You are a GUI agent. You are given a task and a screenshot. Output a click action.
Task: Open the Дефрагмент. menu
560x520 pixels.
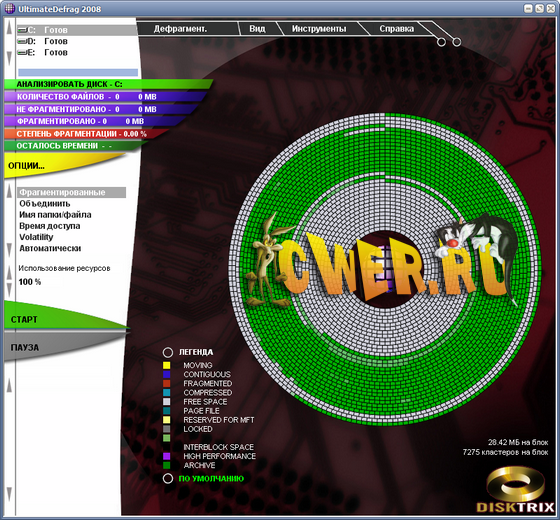[180, 29]
